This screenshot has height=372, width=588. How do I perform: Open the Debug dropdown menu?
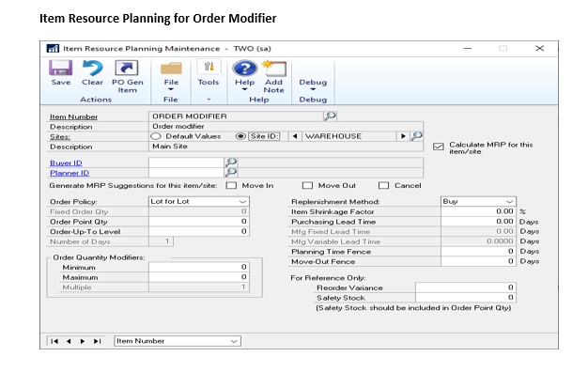click(x=313, y=85)
